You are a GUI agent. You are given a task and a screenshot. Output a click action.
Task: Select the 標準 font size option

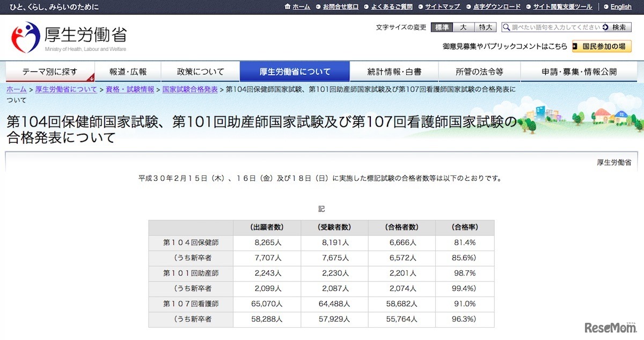coord(441,27)
